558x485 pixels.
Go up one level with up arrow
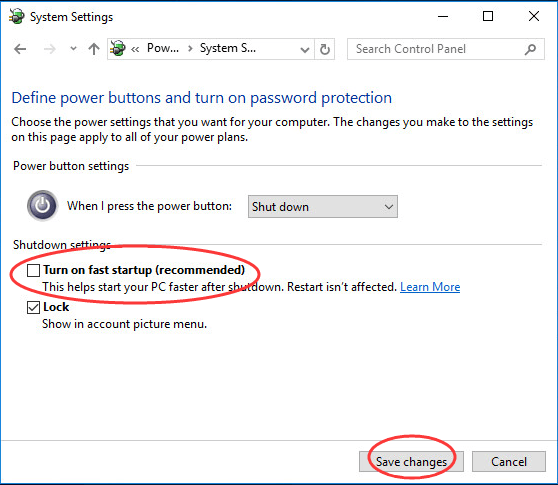pos(94,49)
